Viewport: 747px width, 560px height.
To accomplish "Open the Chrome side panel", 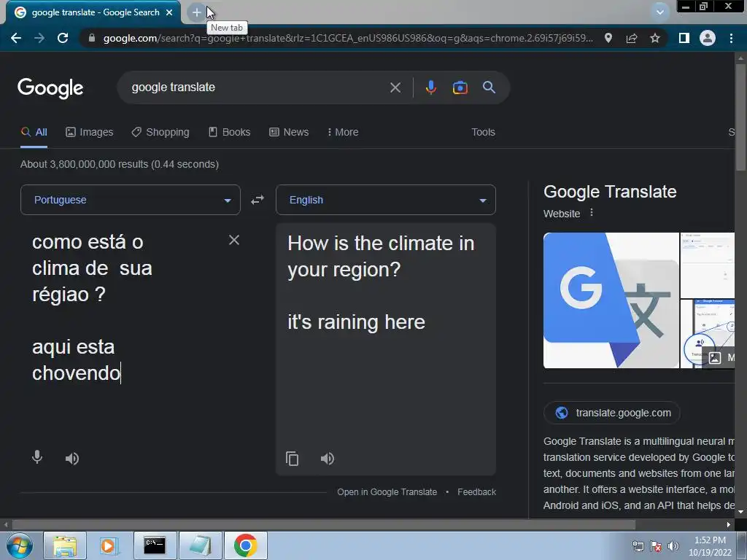I will coord(684,38).
